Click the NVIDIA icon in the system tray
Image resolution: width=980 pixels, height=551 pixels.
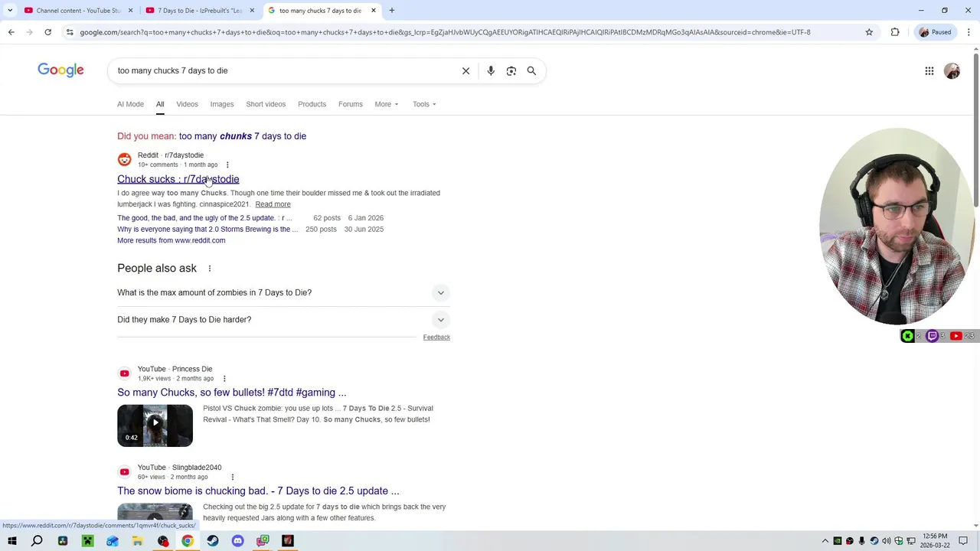click(x=837, y=541)
